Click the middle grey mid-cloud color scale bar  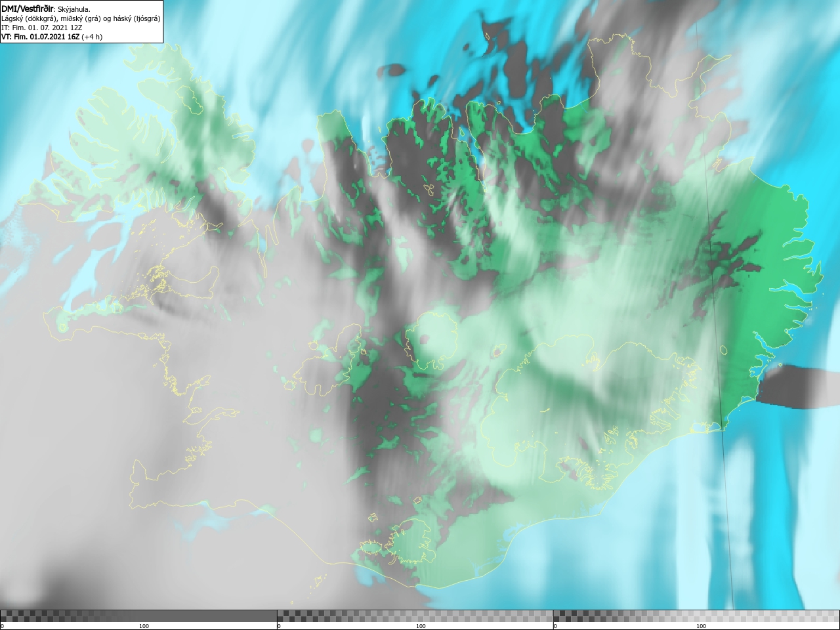point(415,616)
